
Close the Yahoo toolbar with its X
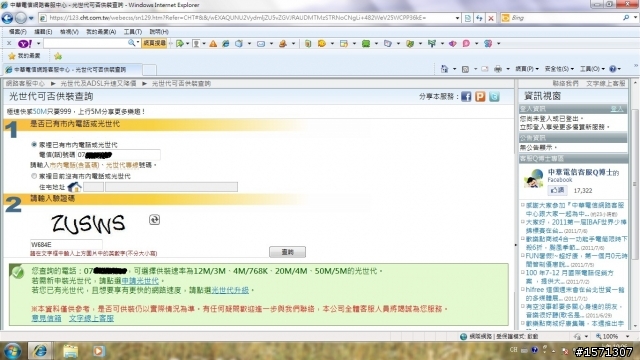point(9,43)
